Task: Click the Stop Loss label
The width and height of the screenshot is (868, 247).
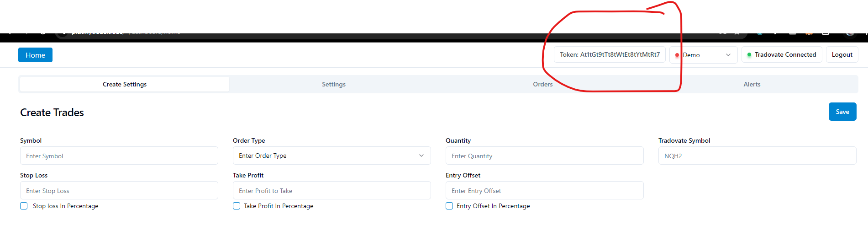Action: [34, 175]
